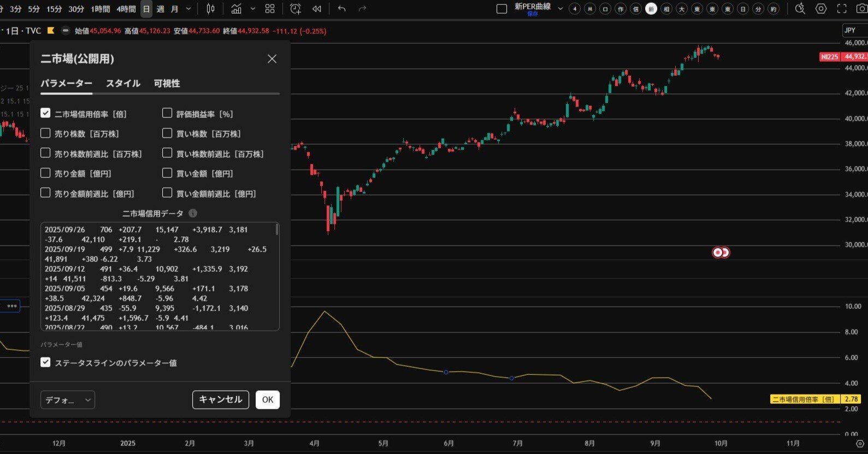Select the '約' quick layout button
Screen dimensions: 868x454
(x=773, y=9)
